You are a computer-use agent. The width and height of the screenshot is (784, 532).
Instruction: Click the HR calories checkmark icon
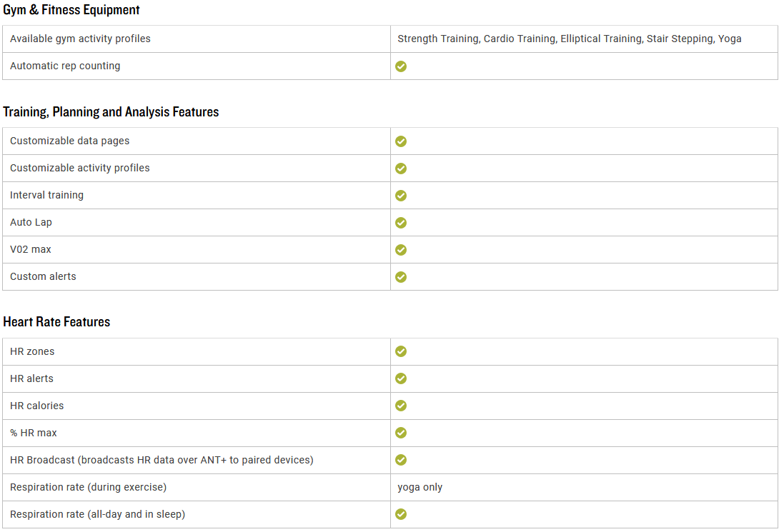coord(400,406)
